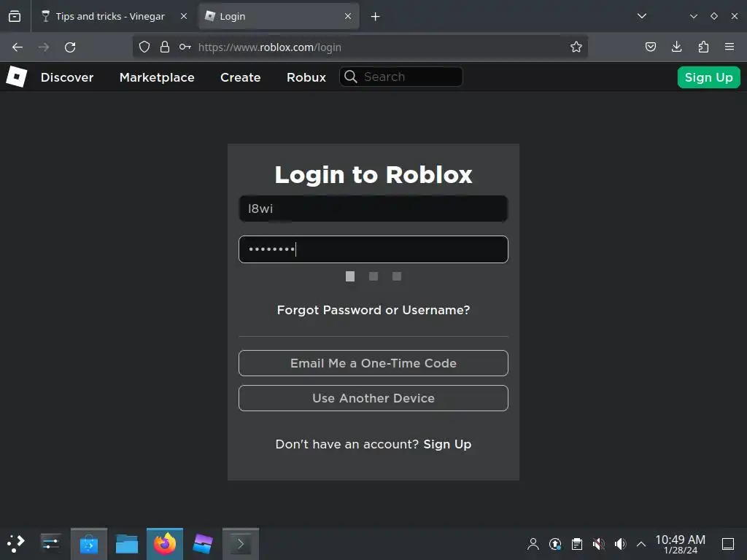The width and height of the screenshot is (747, 560).
Task: Open Robux in Roblox navbar
Action: 306,77
